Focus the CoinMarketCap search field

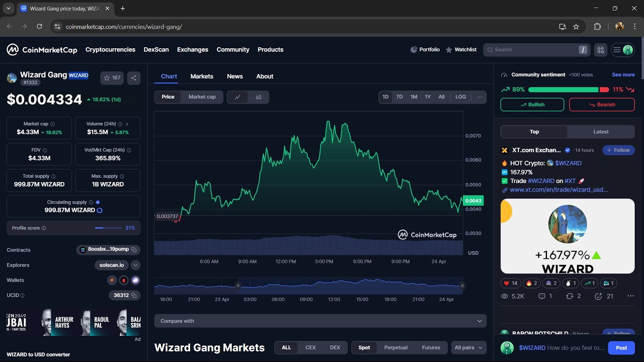537,50
